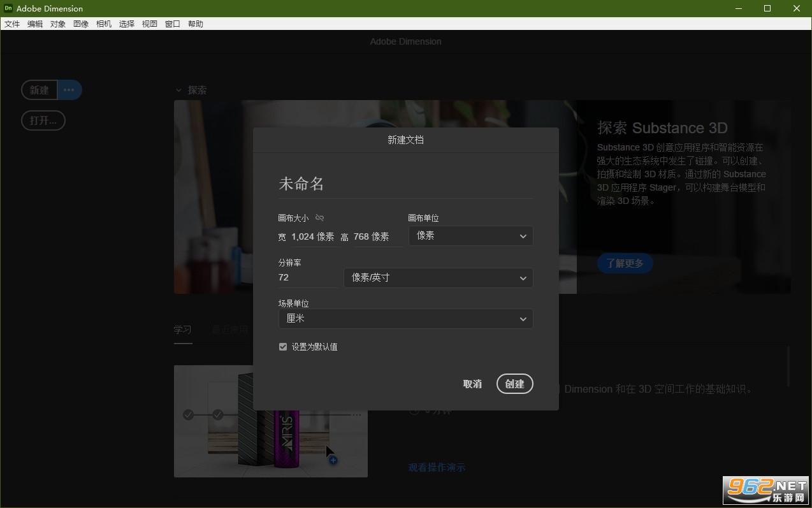Toggle the 设置为默认值 checkbox

click(283, 347)
